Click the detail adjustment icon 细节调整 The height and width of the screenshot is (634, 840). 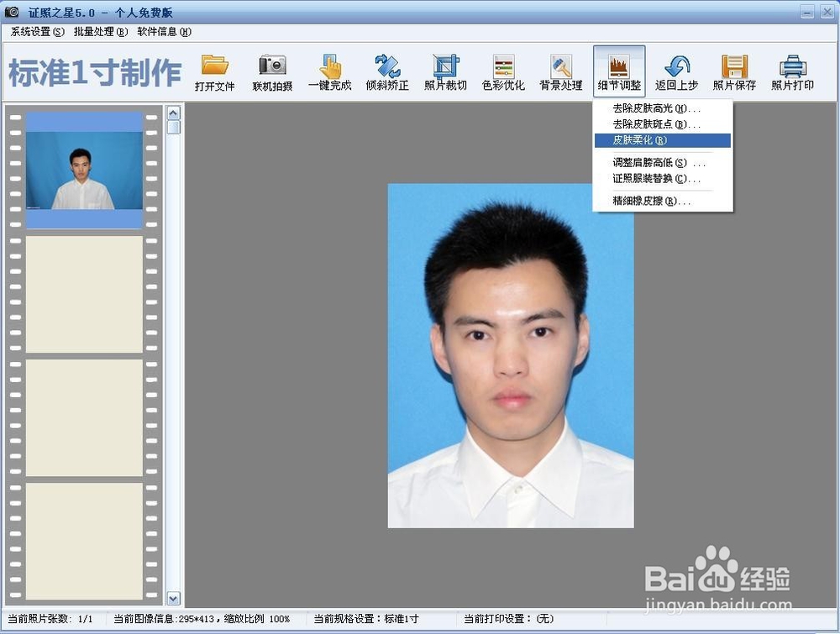point(618,71)
